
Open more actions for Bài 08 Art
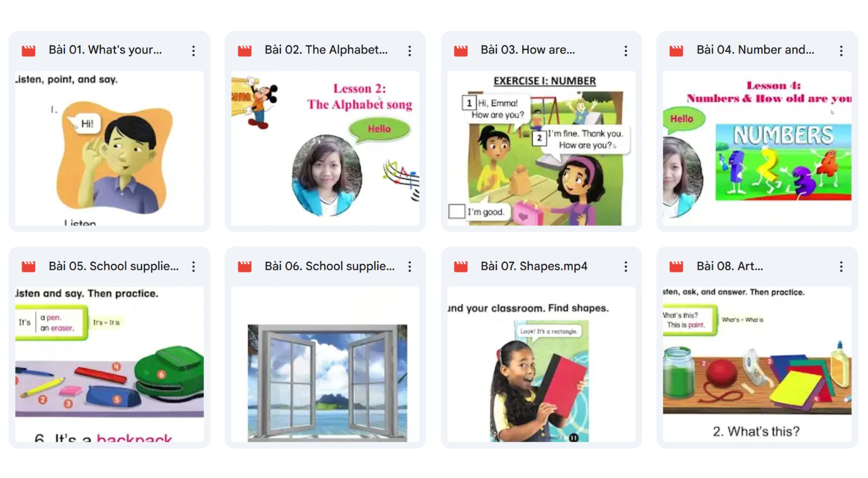pyautogui.click(x=841, y=267)
